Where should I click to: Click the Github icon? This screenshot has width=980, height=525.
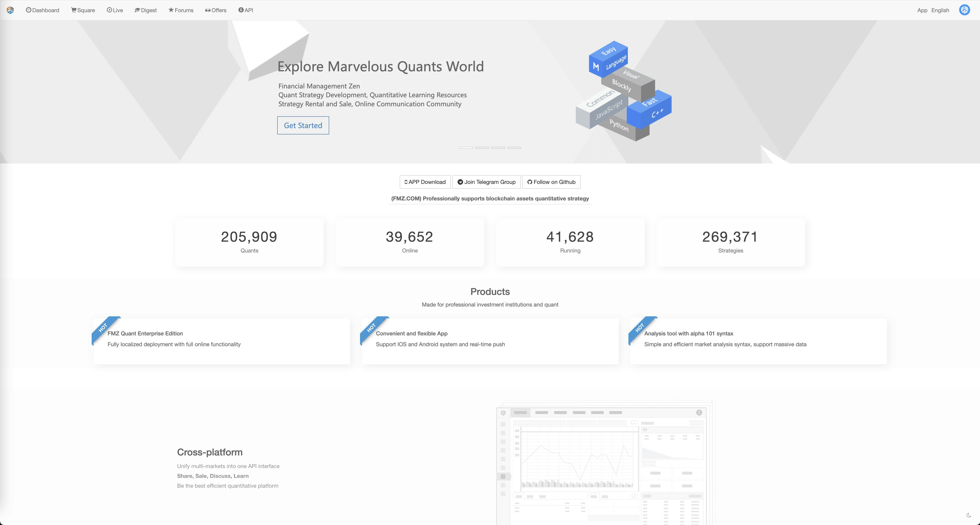tap(530, 182)
